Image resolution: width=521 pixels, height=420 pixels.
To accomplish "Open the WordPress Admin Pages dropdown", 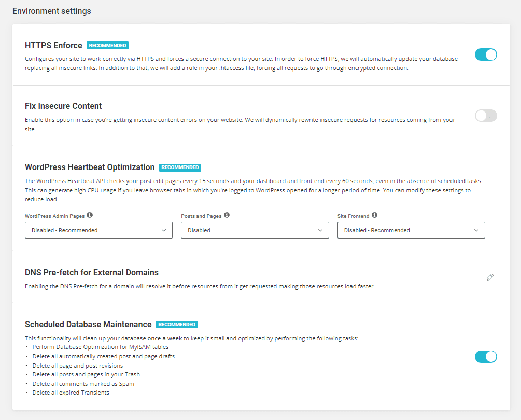I will 98,230.
